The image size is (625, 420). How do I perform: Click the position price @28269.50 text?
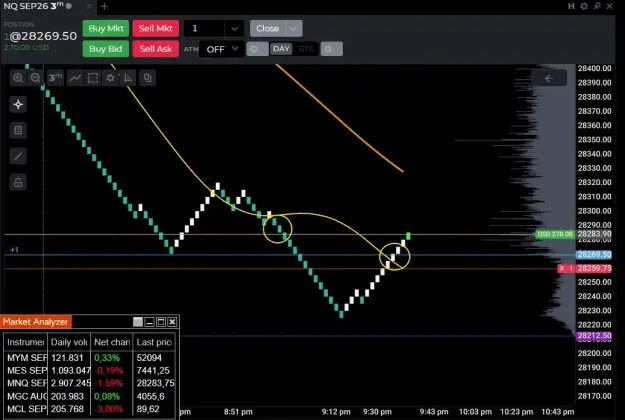click(43, 36)
